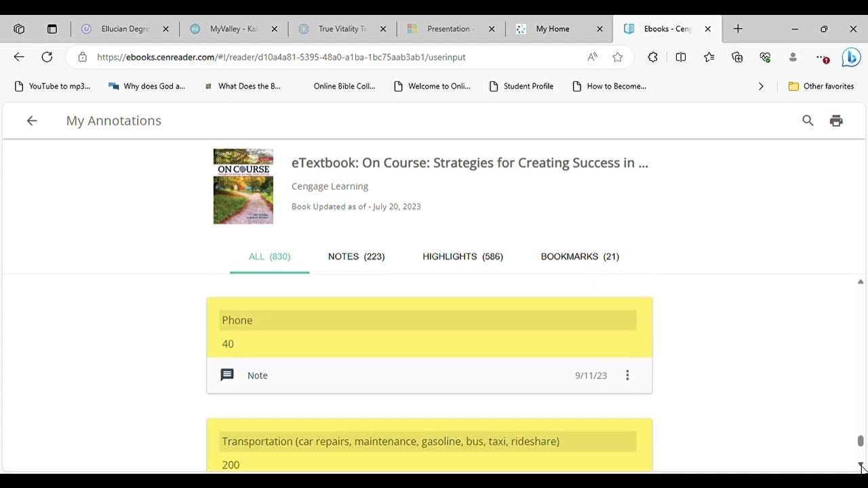The height and width of the screenshot is (488, 868).
Task: Open a new browser tab
Action: pyautogui.click(x=738, y=29)
